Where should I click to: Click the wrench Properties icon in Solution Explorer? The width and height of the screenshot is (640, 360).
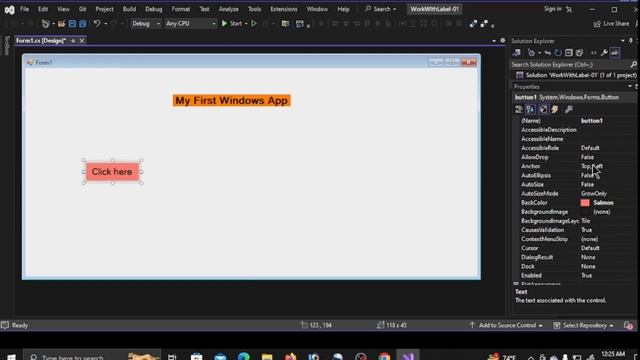coord(604,53)
